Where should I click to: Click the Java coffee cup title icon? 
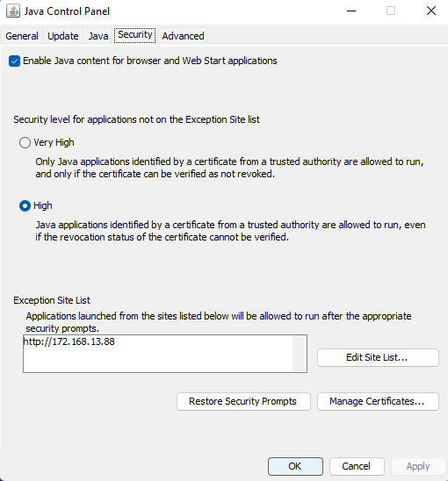[x=13, y=11]
